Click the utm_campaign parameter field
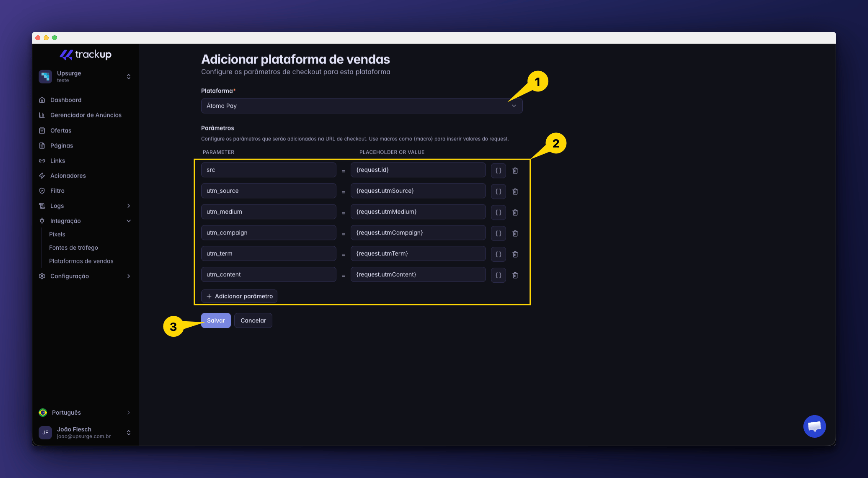The width and height of the screenshot is (868, 478). (x=268, y=232)
